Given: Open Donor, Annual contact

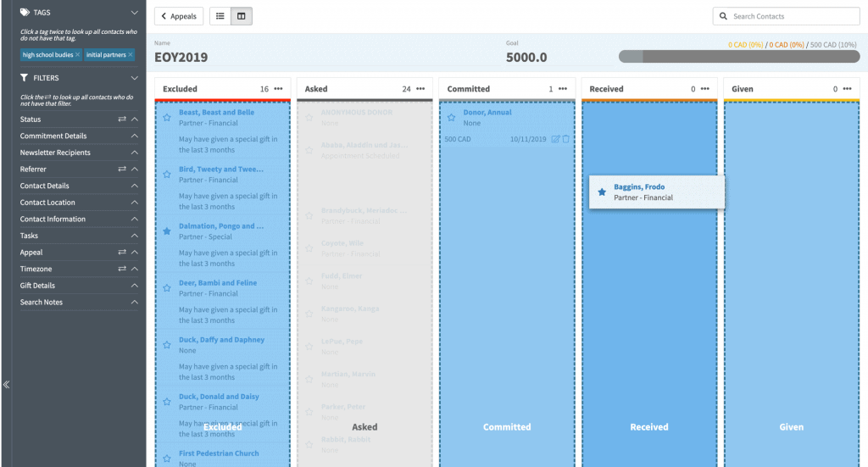Looking at the screenshot, I should click(487, 112).
